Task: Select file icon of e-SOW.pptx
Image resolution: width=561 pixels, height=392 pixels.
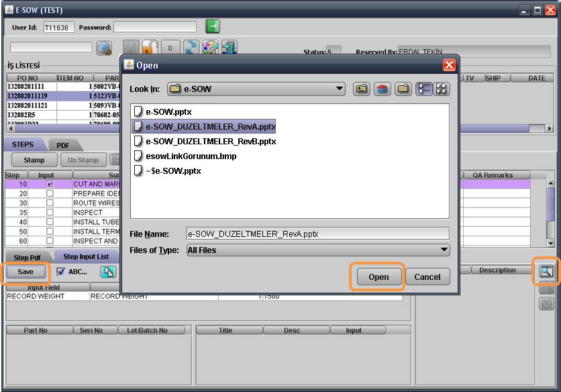Action: 138,111
